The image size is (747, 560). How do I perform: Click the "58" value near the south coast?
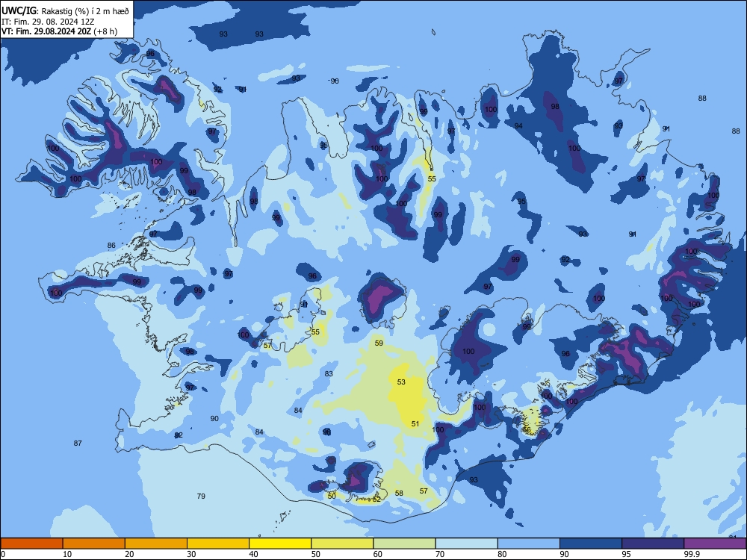399,494
